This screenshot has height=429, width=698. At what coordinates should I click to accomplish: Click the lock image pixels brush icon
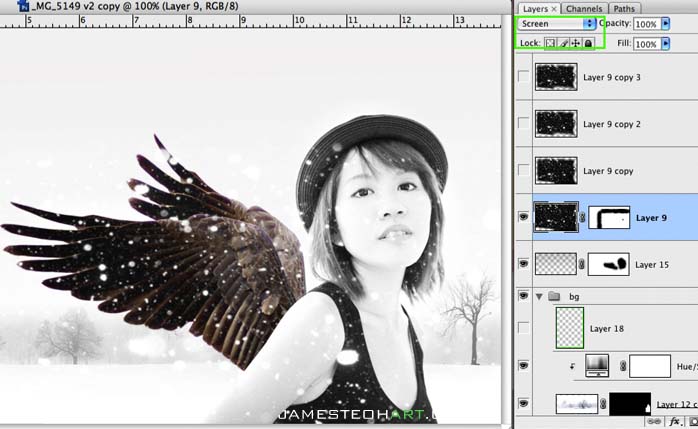pyautogui.click(x=563, y=43)
